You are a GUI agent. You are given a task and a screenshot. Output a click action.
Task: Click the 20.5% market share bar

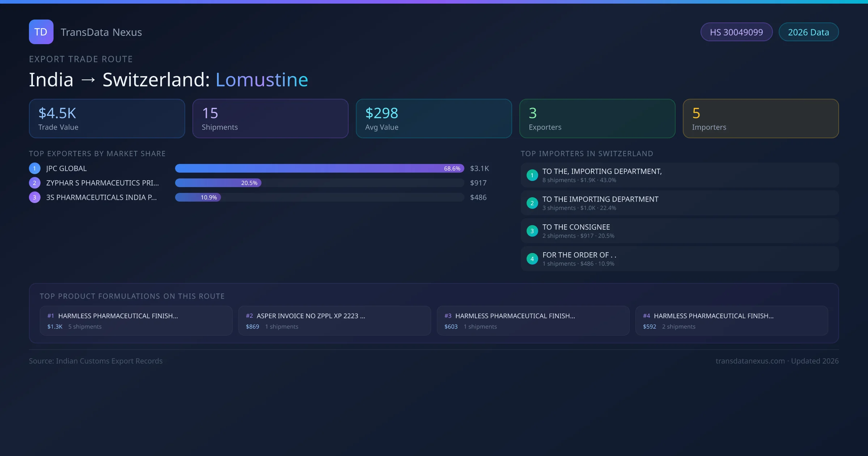point(218,183)
